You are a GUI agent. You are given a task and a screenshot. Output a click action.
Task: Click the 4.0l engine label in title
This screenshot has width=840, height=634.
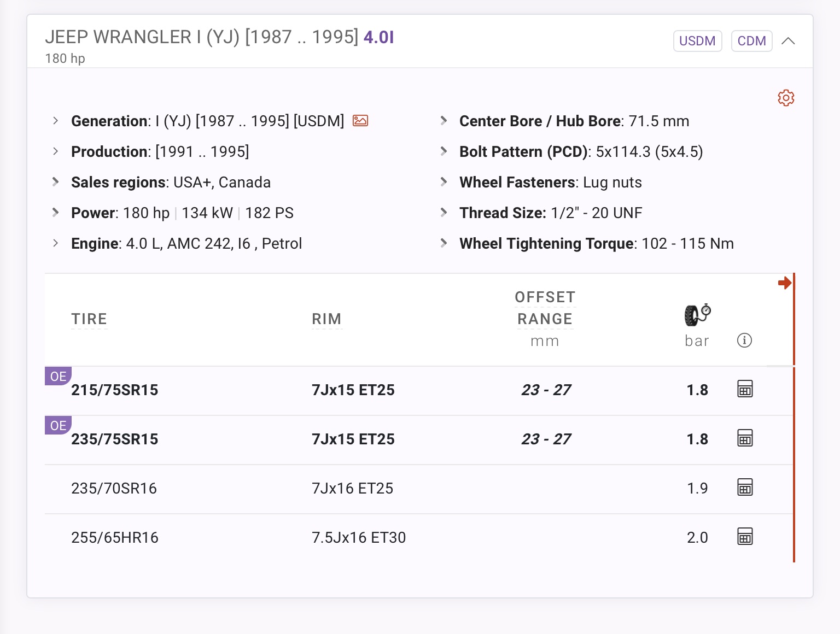[379, 37]
